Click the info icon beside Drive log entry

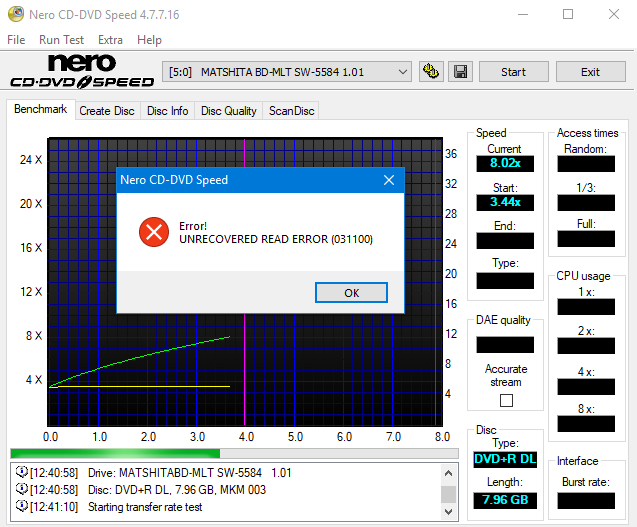pos(21,471)
